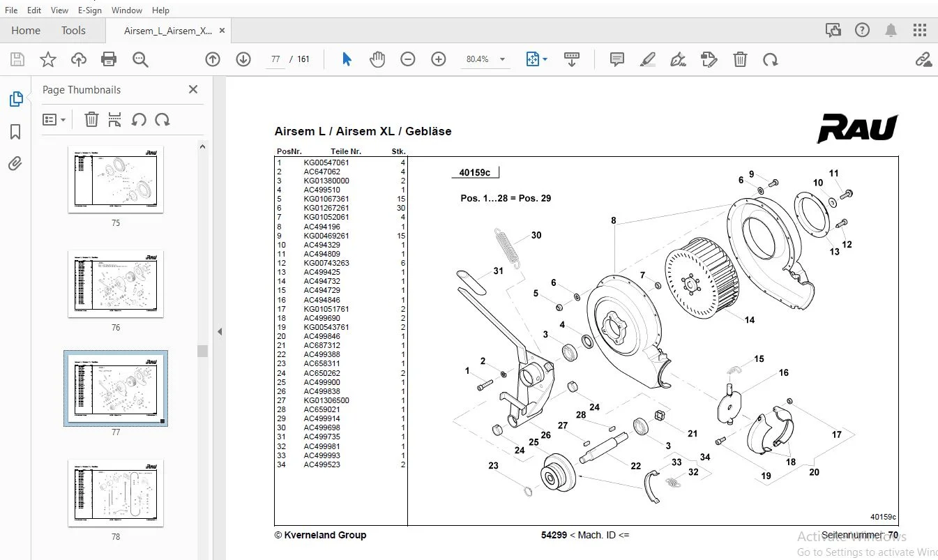The image size is (938, 560).
Task: Upload the file to cloud storage
Action: click(79, 59)
